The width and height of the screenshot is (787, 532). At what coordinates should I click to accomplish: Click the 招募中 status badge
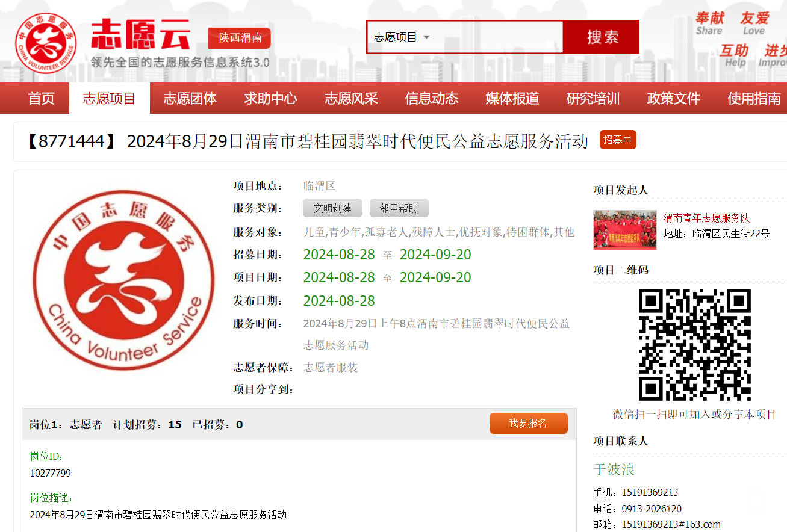click(x=618, y=140)
